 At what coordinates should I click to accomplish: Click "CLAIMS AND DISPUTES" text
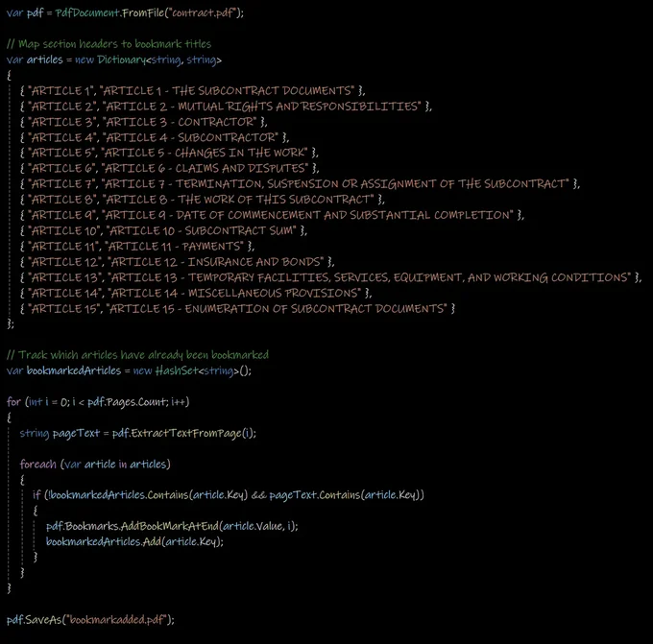pyautogui.click(x=240, y=168)
